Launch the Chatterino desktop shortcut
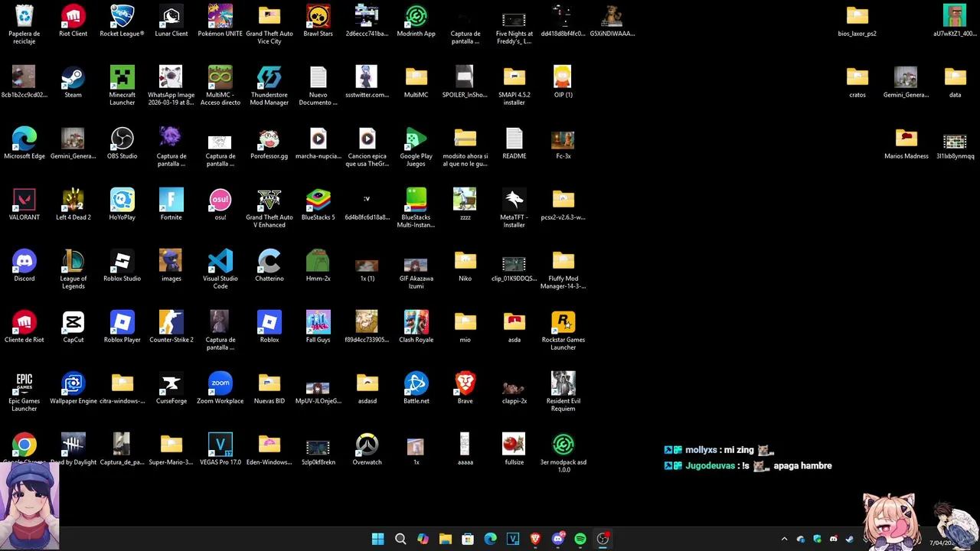Viewport: 980px width, 551px height. [x=269, y=266]
